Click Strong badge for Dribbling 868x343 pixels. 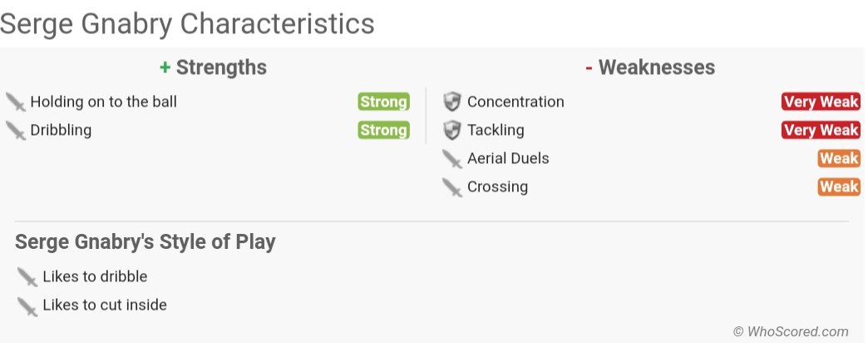coord(383,131)
